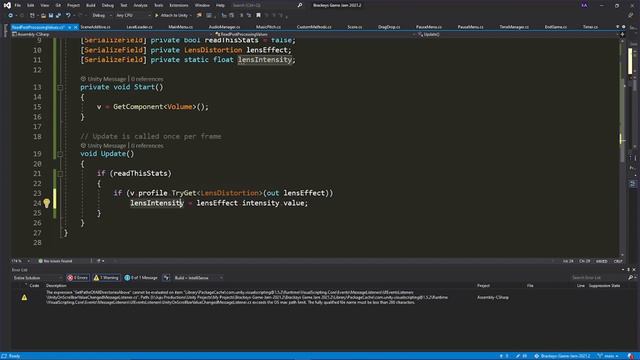Viewport: 640px width, 360px height.
Task: Open the Edit menu
Action: point(31,5)
